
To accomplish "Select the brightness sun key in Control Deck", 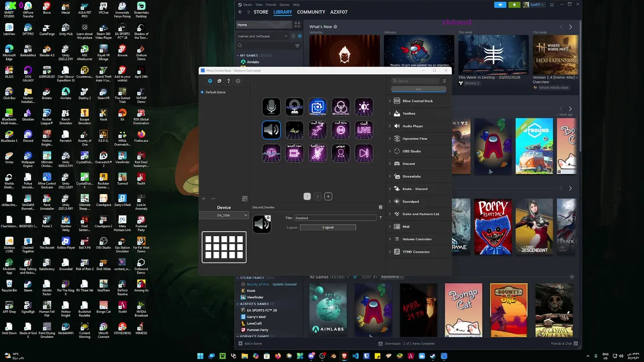I will 364,107.
